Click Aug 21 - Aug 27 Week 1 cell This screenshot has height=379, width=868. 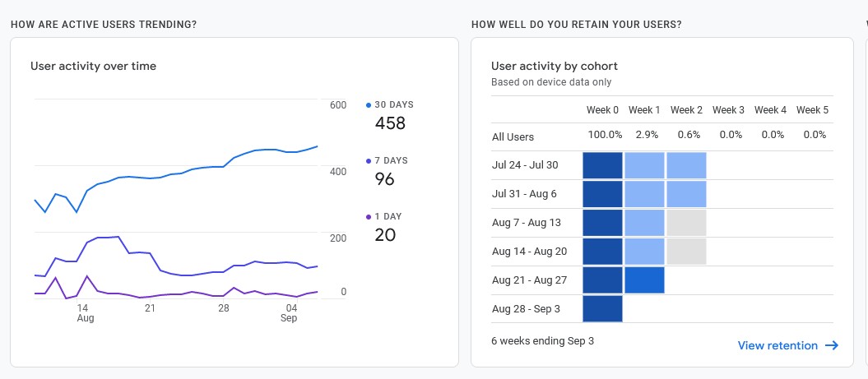pos(644,280)
